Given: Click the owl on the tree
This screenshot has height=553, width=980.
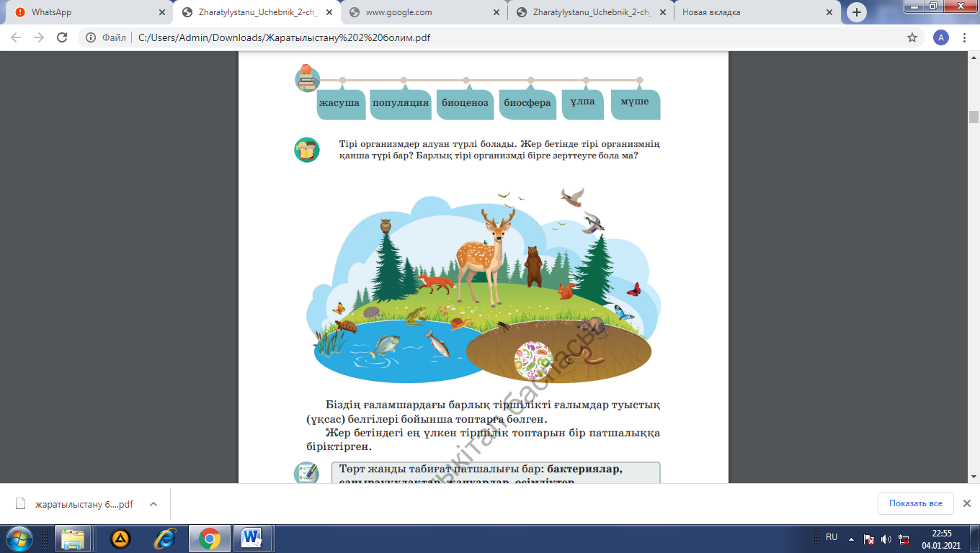Looking at the screenshot, I should click(385, 226).
